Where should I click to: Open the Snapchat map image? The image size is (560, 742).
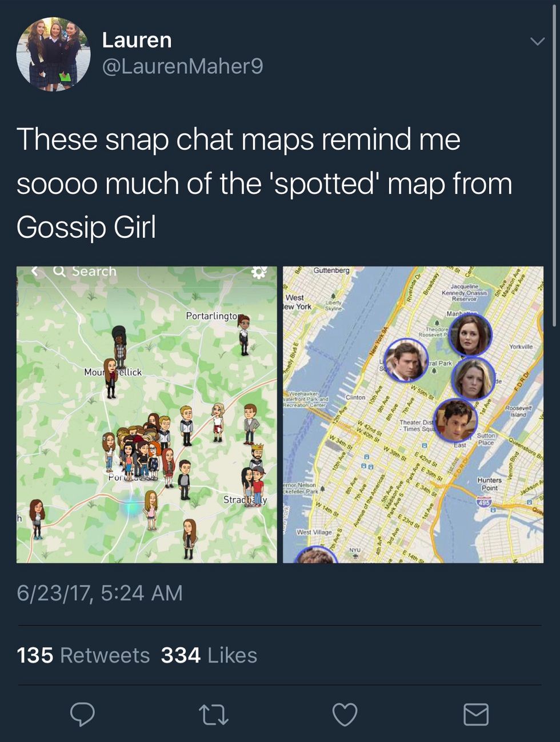tap(147, 414)
